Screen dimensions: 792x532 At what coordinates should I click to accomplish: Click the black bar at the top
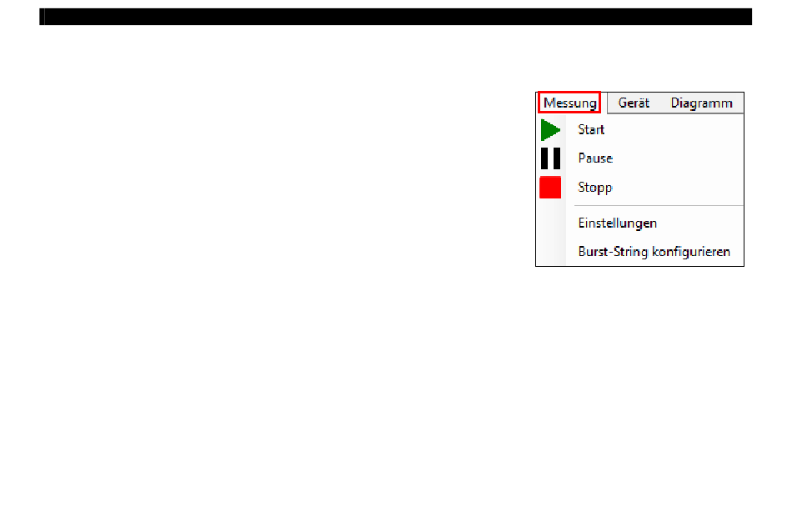pos(395,17)
